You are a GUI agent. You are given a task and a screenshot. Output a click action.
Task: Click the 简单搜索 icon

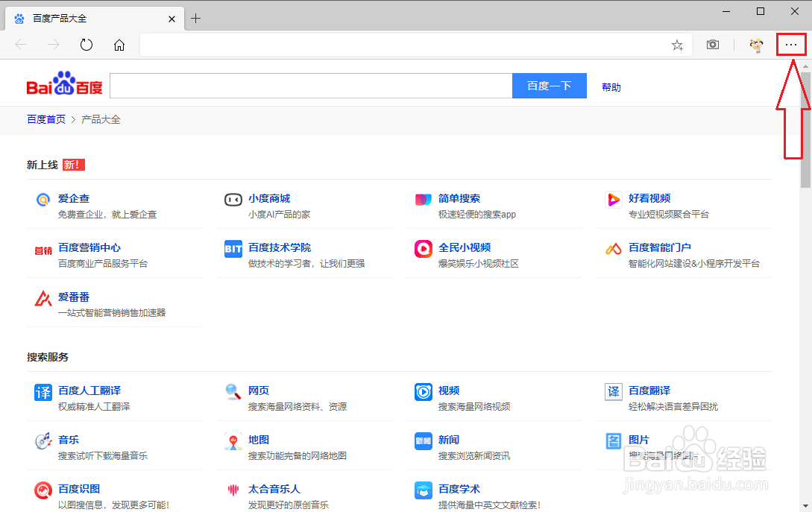pyautogui.click(x=423, y=199)
